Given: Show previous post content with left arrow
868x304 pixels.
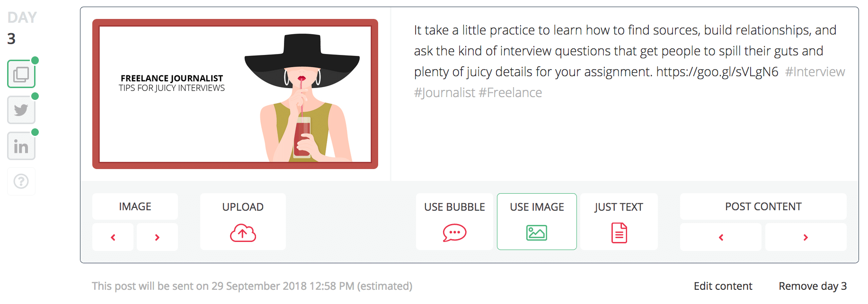Looking at the screenshot, I should [721, 237].
